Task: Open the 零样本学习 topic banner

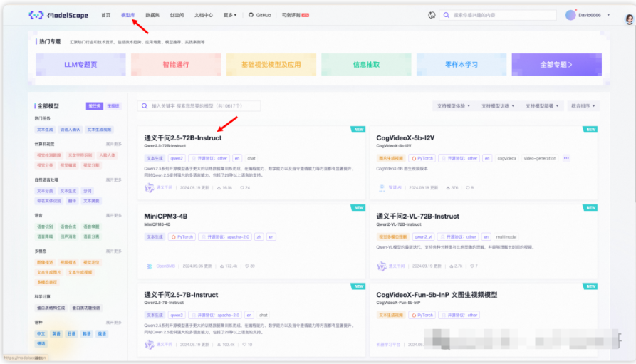Action: (462, 65)
